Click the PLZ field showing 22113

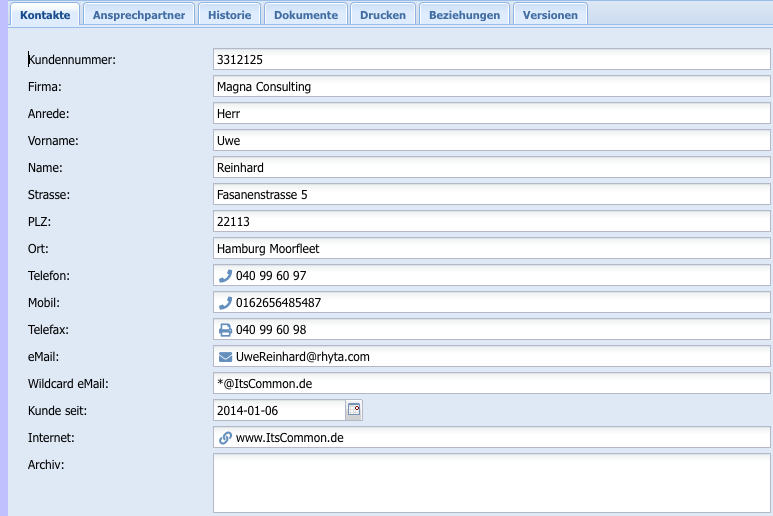[x=491, y=222]
